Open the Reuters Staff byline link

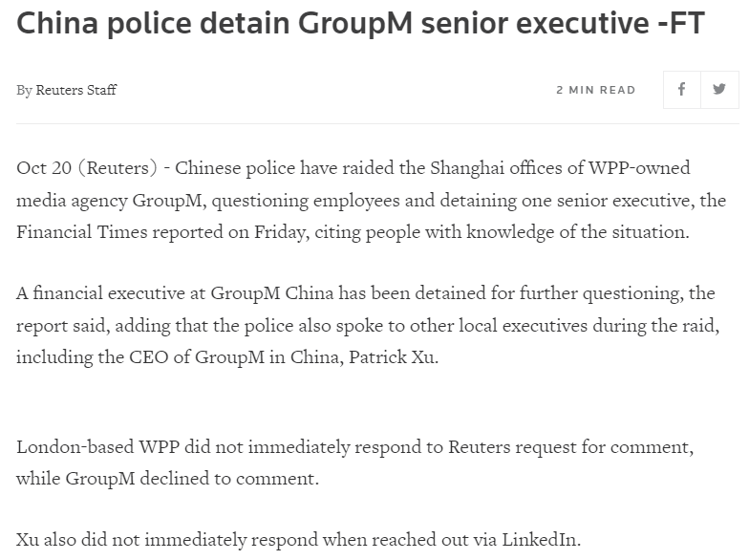click(x=76, y=90)
